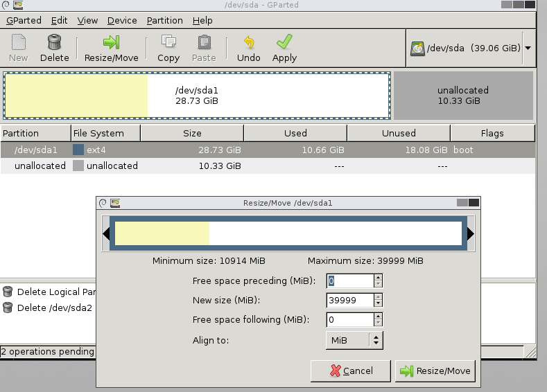The image size is (547, 392).
Task: Open the Partition menu
Action: click(x=165, y=21)
